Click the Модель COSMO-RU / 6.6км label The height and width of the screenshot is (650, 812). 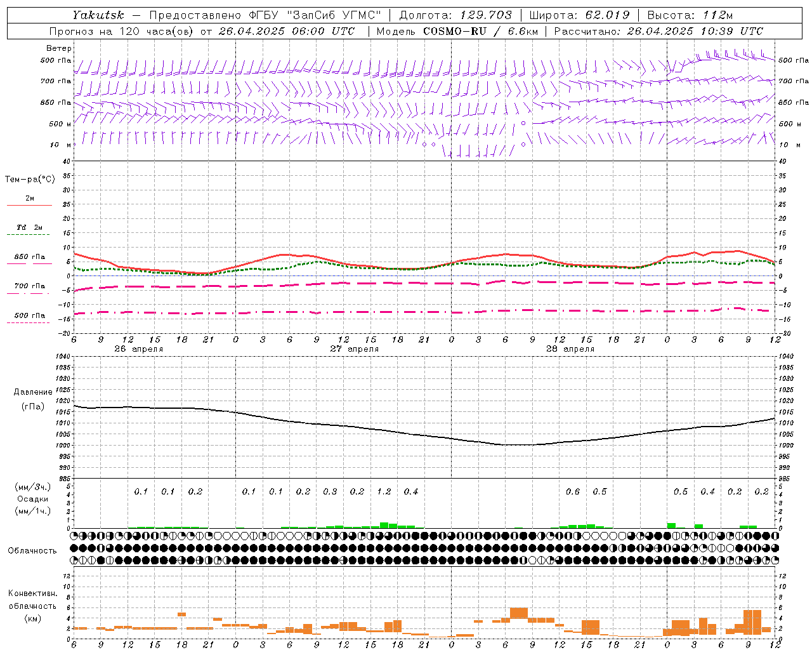[457, 31]
